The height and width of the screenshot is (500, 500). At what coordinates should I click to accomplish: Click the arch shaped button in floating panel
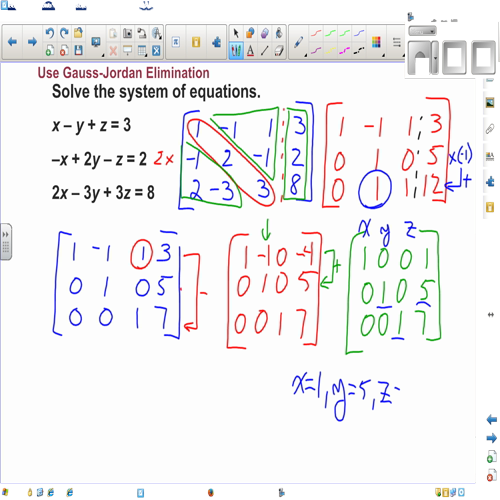click(420, 58)
